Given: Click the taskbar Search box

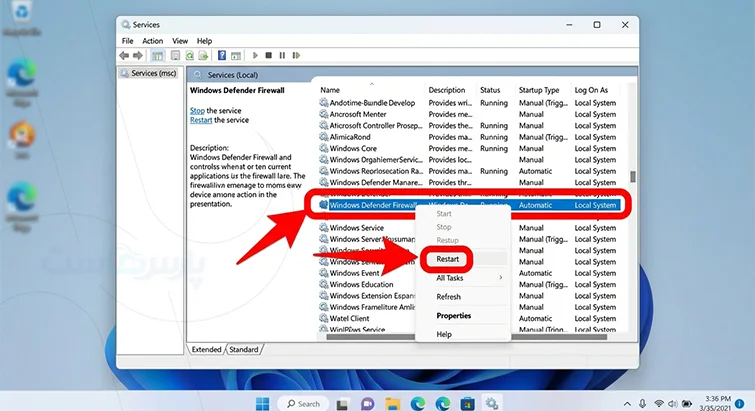Looking at the screenshot, I should click(303, 404).
